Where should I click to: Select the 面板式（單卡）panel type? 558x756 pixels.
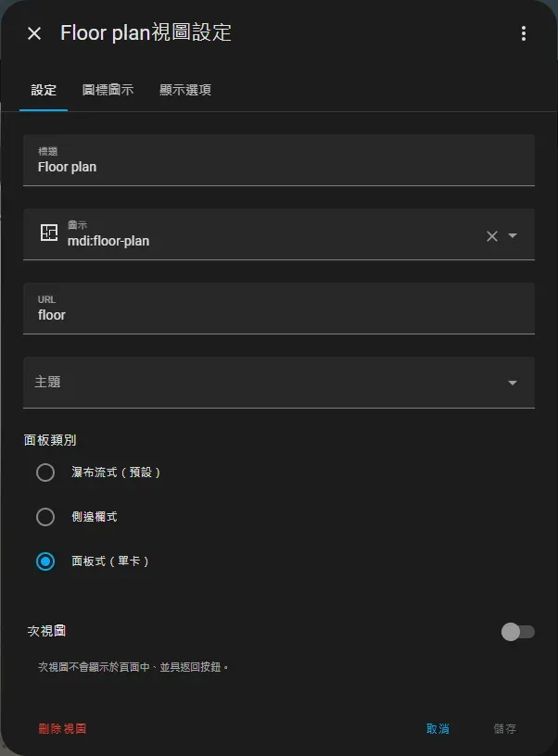tap(44, 561)
